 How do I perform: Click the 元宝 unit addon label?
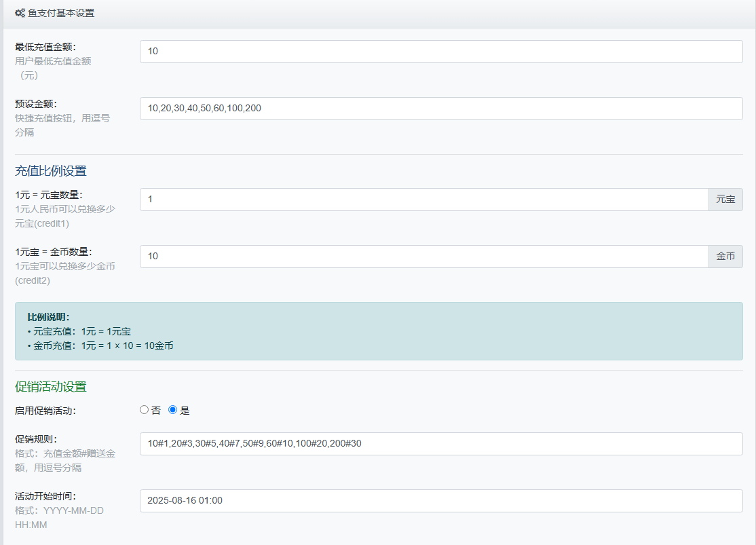[725, 200]
